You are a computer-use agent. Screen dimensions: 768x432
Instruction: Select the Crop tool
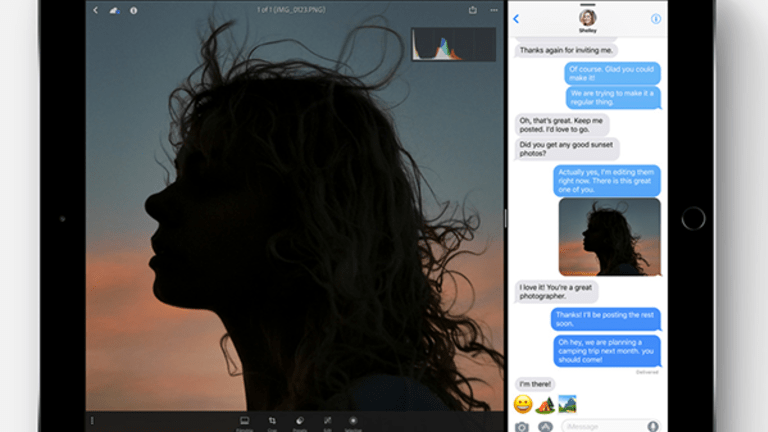pos(272,423)
